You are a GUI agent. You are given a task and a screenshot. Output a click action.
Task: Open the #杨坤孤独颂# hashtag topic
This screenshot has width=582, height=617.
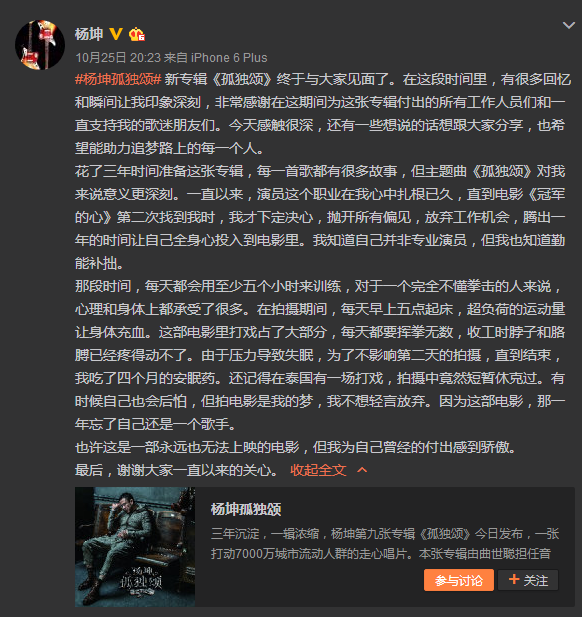point(118,79)
